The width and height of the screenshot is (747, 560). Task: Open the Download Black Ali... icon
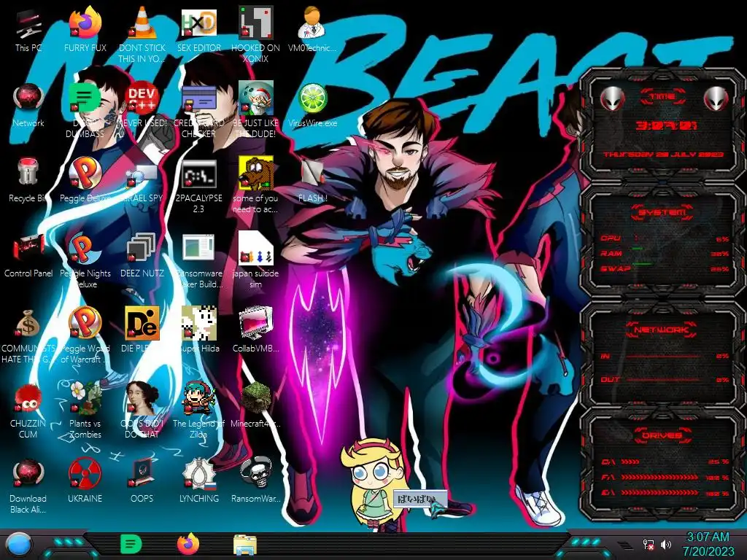28,473
